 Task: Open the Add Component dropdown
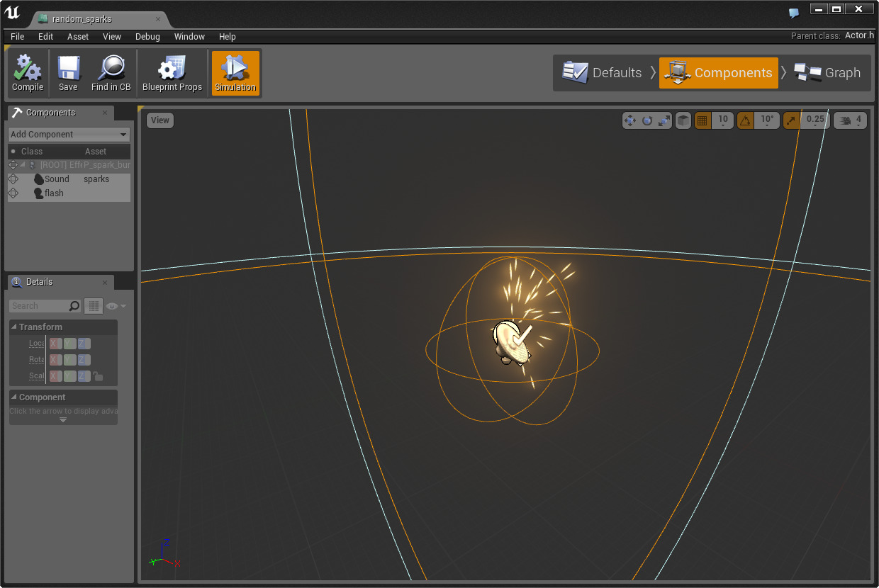[69, 135]
